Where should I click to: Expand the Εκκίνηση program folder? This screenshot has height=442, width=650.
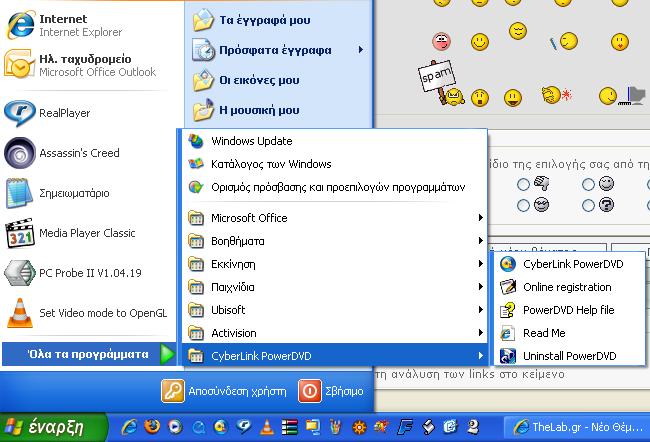pyautogui.click(x=334, y=264)
